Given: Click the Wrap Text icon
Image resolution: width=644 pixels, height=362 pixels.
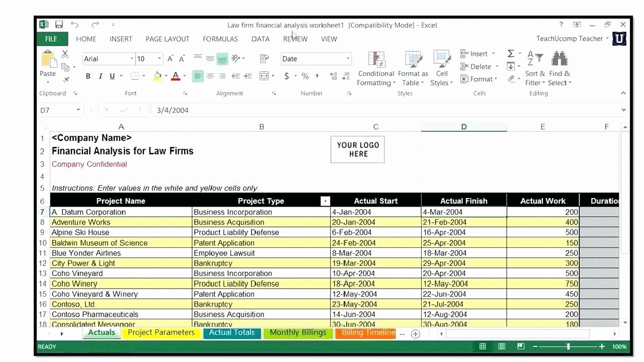Looking at the screenshot, I should [265, 59].
